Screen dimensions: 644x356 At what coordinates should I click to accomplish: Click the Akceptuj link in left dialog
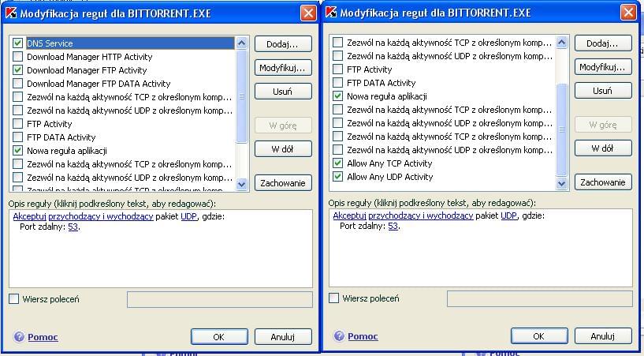[x=30, y=216]
